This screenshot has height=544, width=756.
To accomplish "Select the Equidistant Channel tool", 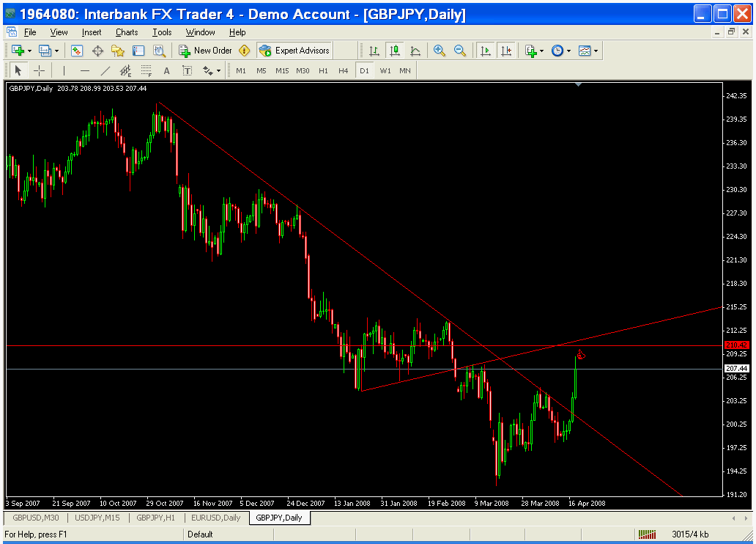I will click(126, 71).
